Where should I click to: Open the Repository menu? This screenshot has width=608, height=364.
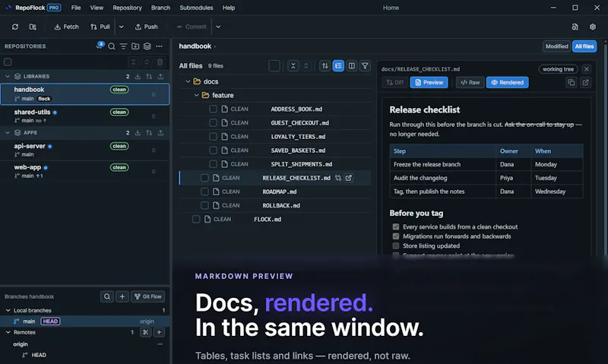click(127, 8)
